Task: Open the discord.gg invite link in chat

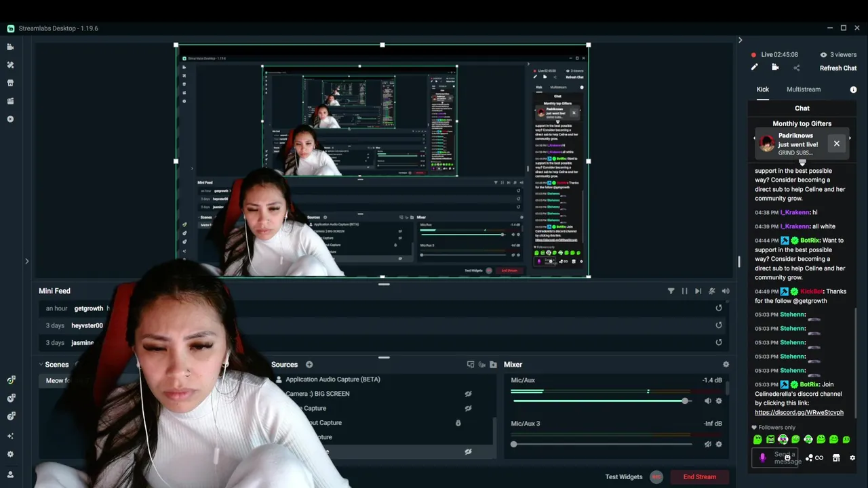Action: [x=799, y=412]
